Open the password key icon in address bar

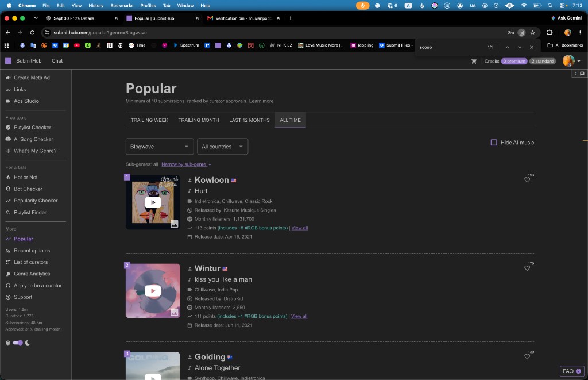tap(510, 33)
